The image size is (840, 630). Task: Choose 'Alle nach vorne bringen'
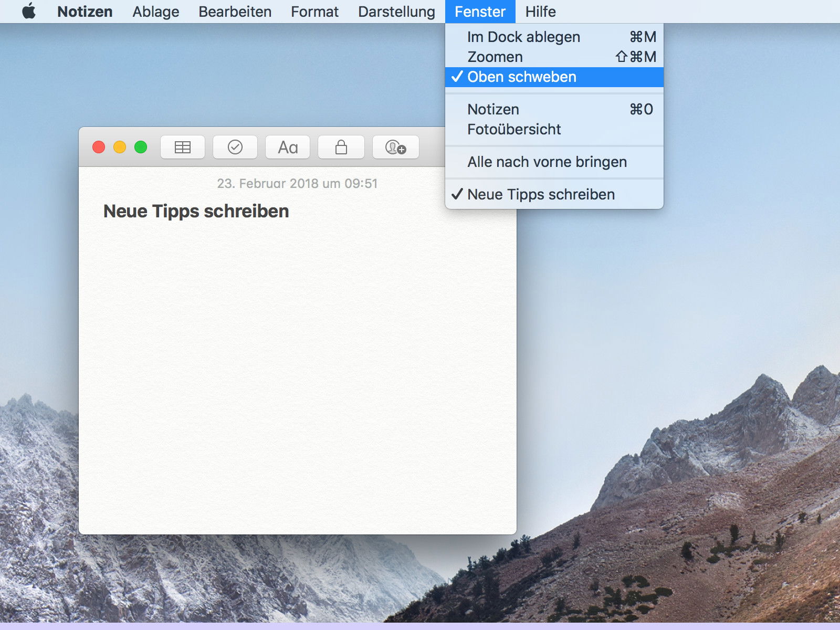(x=554, y=162)
